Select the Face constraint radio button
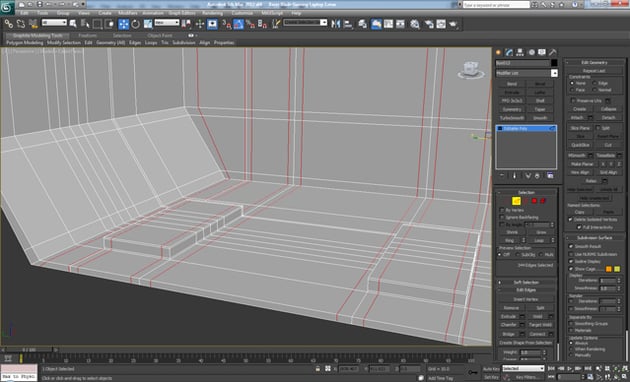 pyautogui.click(x=573, y=90)
